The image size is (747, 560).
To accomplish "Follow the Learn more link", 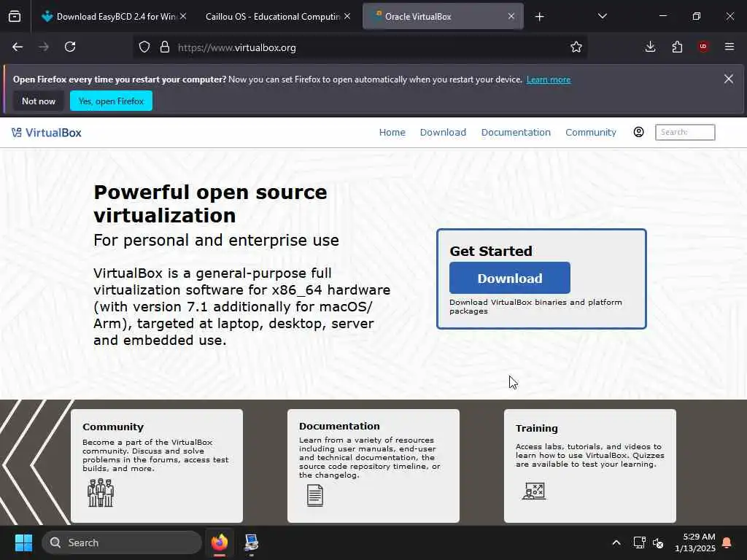I will [549, 79].
